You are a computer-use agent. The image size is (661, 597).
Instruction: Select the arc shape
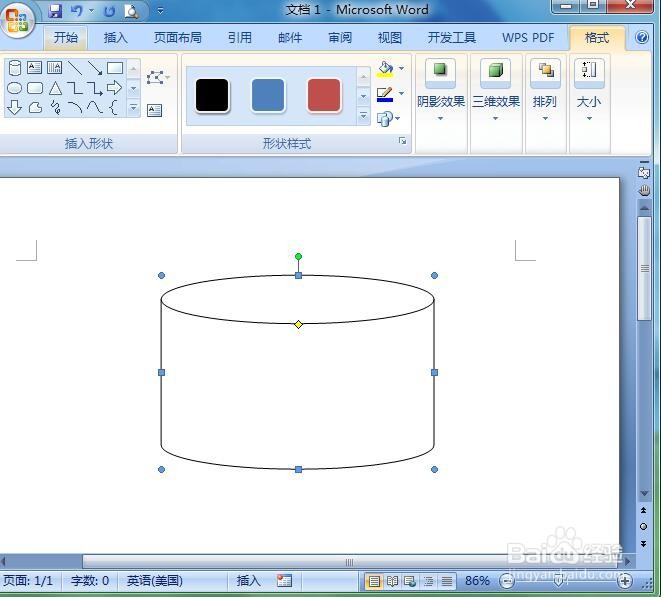tap(75, 108)
